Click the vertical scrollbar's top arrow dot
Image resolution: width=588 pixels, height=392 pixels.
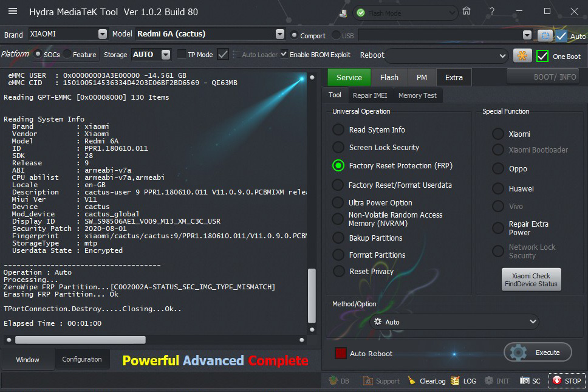point(312,77)
